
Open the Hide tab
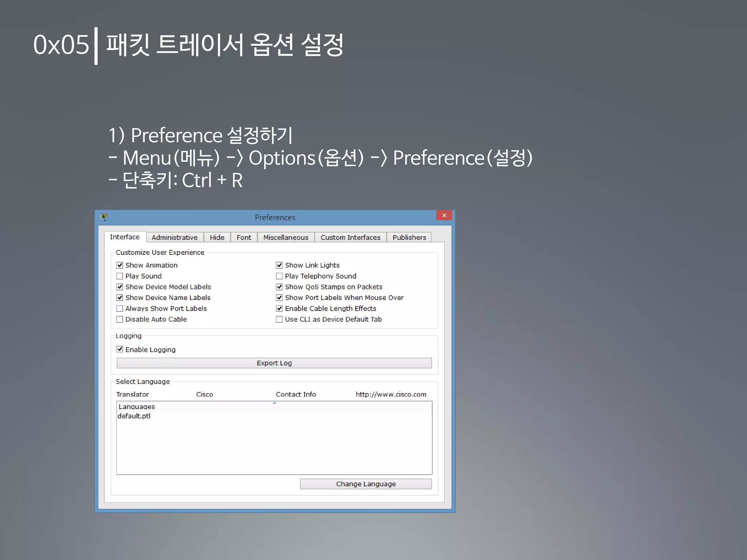[217, 237]
